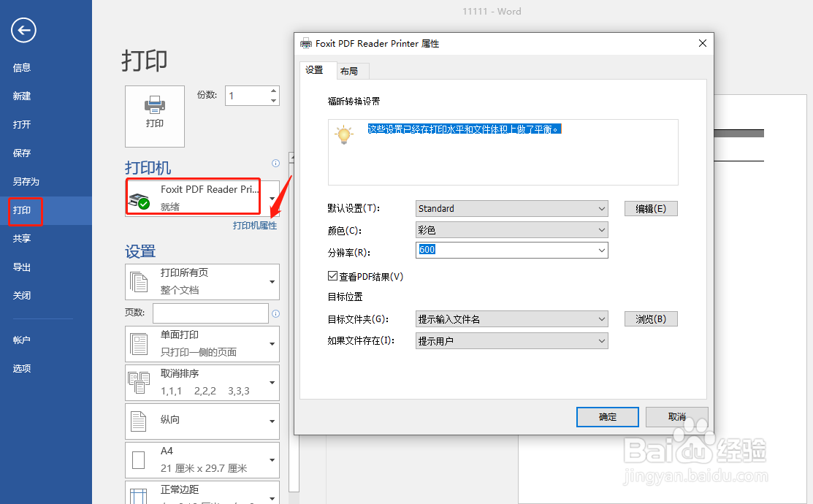Click the lightbulb tip icon in dialog

344,135
